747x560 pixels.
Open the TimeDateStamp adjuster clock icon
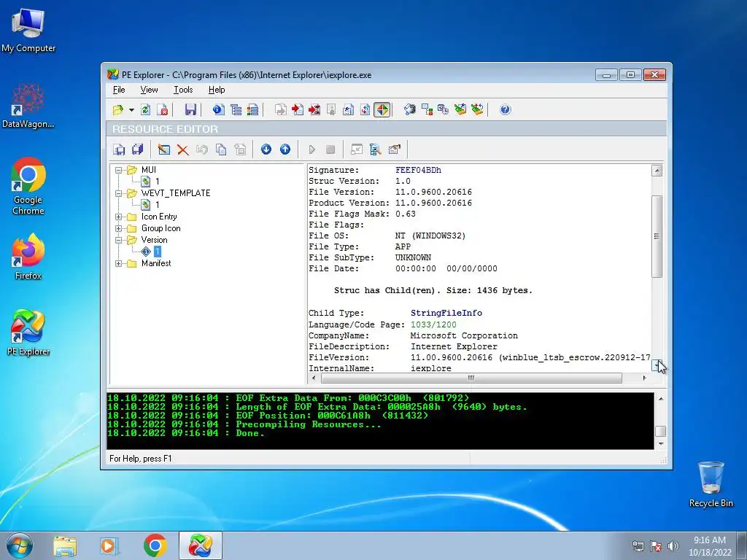444,110
